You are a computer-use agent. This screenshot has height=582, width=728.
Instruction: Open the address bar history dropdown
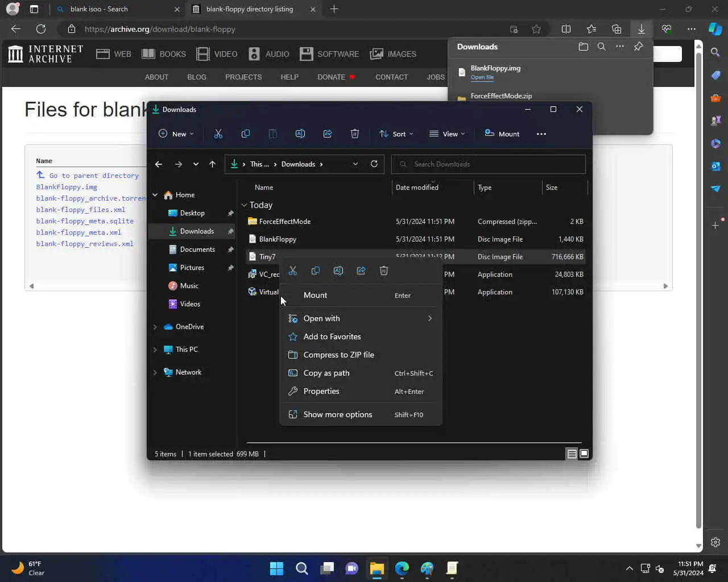coord(355,164)
